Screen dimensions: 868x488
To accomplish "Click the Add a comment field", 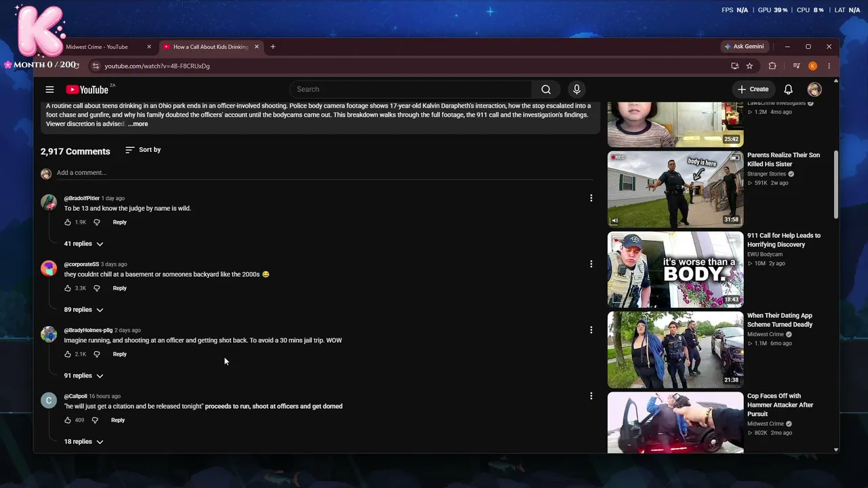I will [x=325, y=173].
